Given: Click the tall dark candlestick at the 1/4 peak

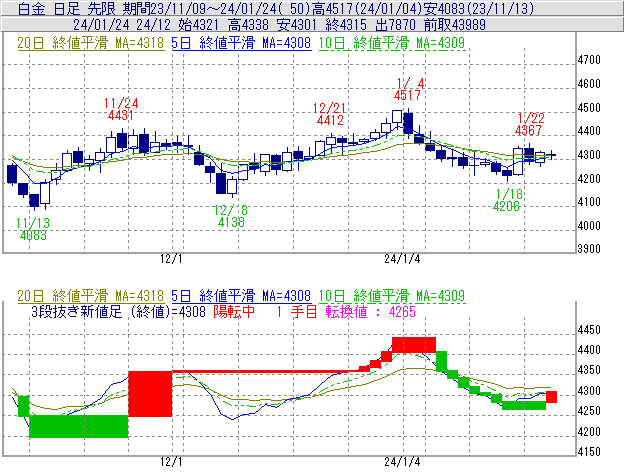Looking at the screenshot, I should [408, 123].
